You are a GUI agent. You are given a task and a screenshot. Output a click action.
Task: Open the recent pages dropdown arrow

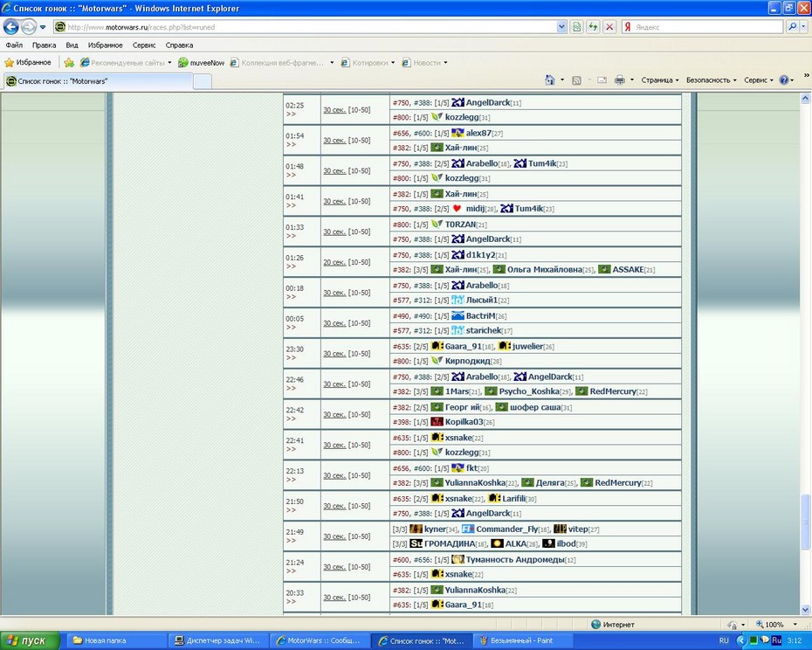(x=43, y=27)
